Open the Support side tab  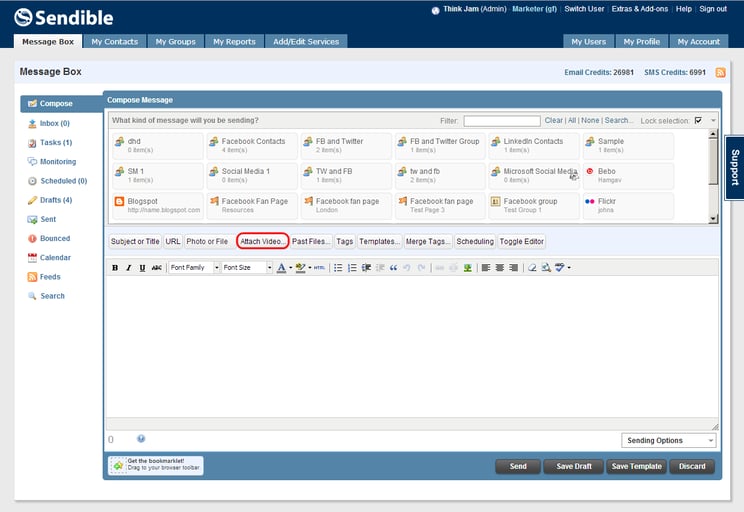pos(735,168)
